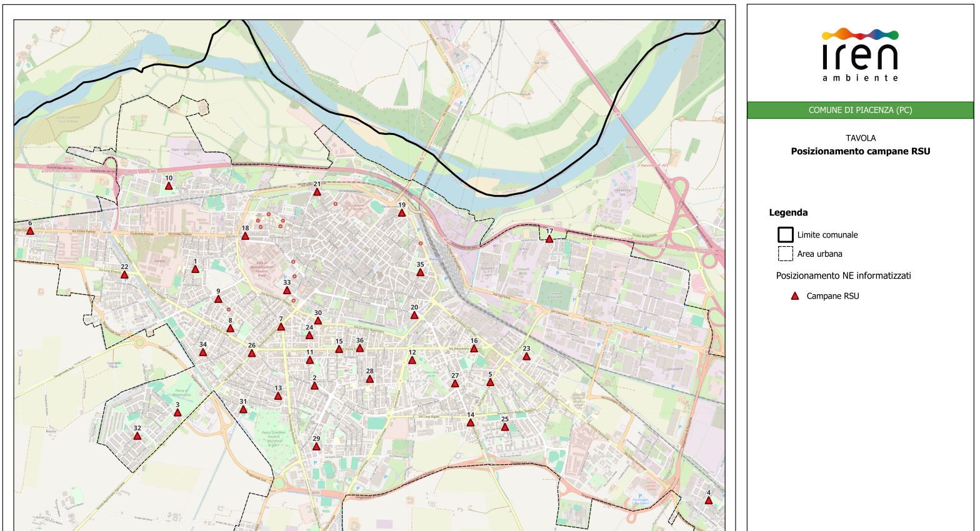The image size is (980, 531).
Task: Click the dashed Area urbana legend symbol
Action: coord(785,254)
